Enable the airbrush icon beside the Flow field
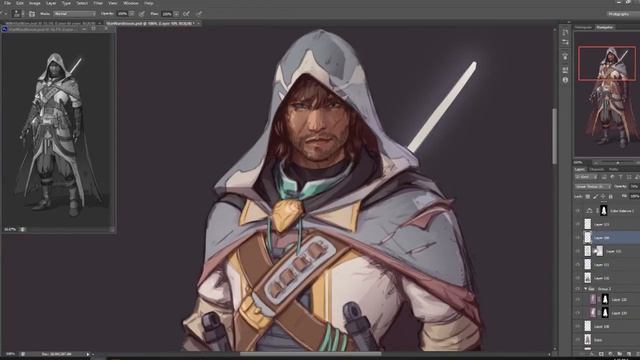 tap(187, 13)
